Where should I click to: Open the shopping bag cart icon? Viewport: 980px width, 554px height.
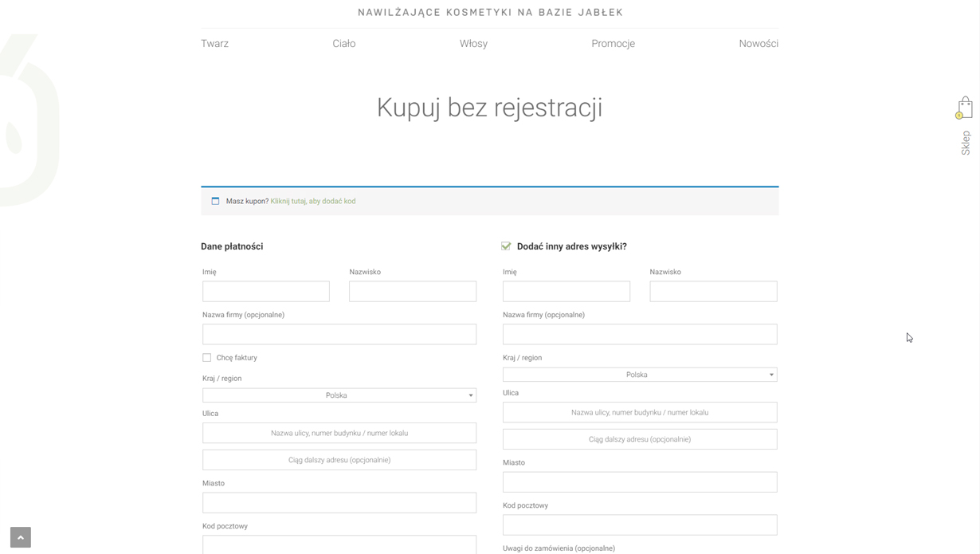965,107
